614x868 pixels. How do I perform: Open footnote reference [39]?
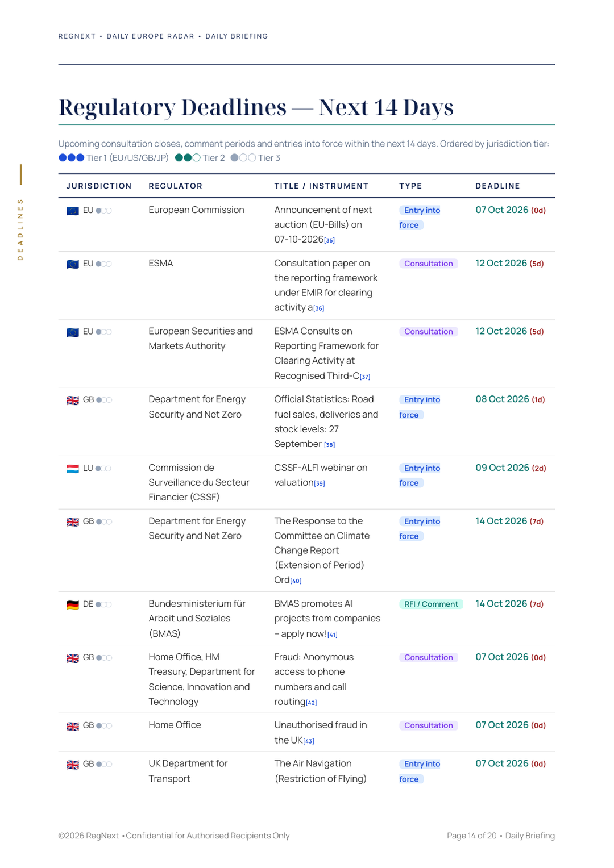tap(320, 483)
